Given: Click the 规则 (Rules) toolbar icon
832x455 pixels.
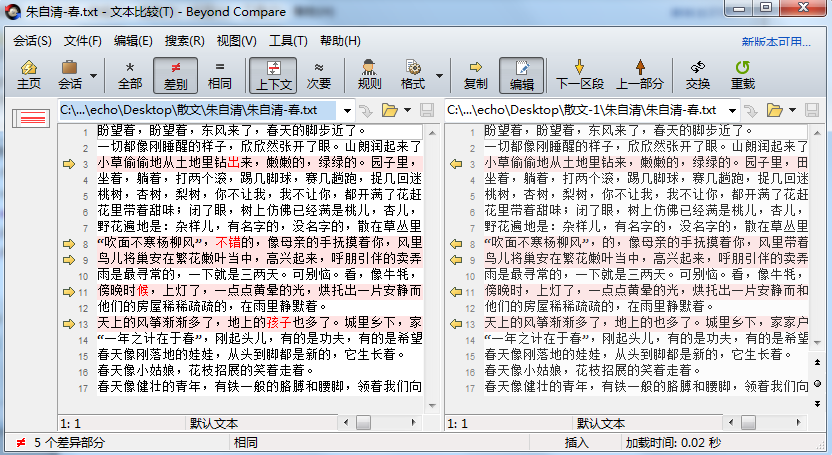Looking at the screenshot, I should click(369, 74).
